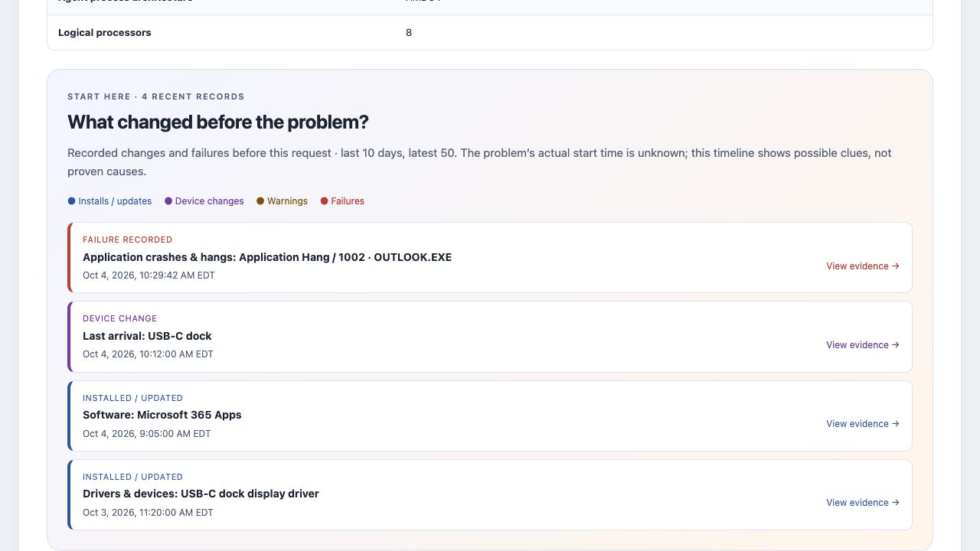This screenshot has width=980, height=551.
Task: Click INSTALLED / UPDATED label above Microsoft 365 Apps
Action: pos(132,398)
